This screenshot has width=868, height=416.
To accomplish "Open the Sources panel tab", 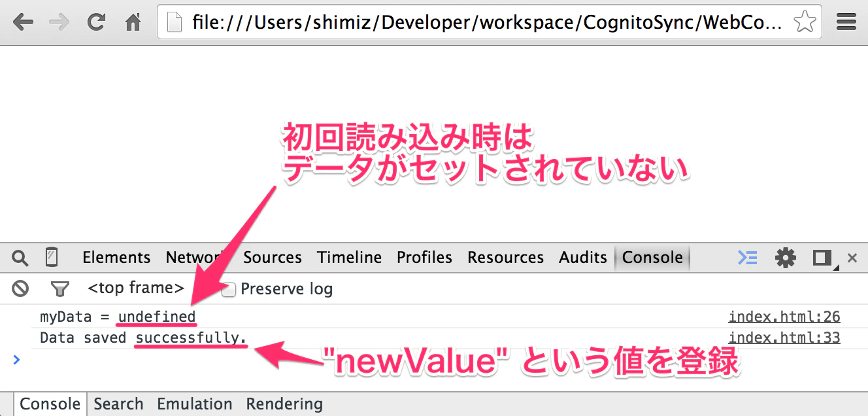I will pos(273,258).
